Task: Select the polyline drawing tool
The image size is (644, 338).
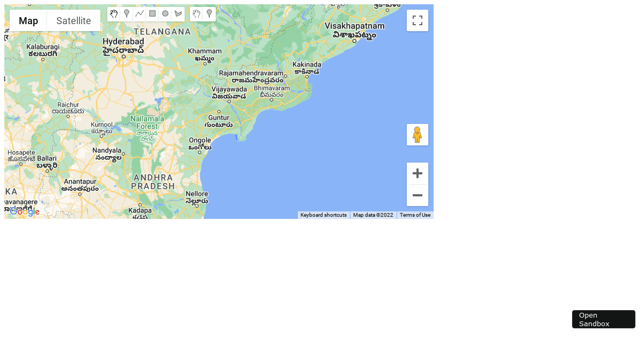Action: (140, 14)
